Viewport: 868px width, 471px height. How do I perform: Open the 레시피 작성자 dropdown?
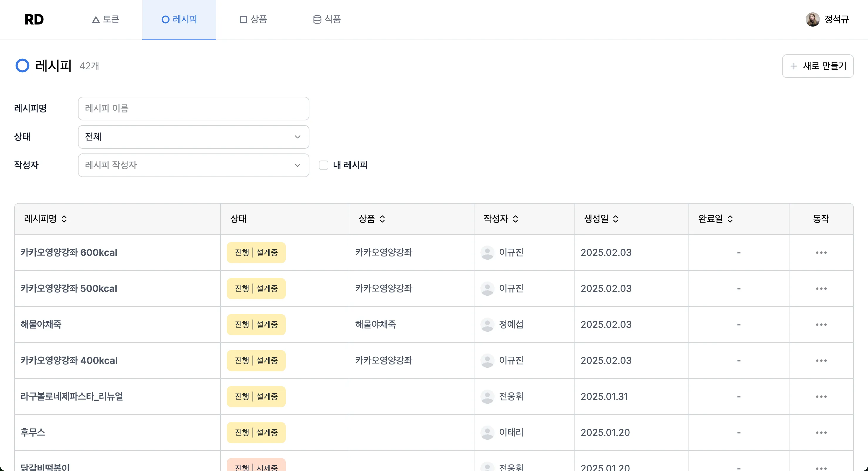(x=193, y=165)
